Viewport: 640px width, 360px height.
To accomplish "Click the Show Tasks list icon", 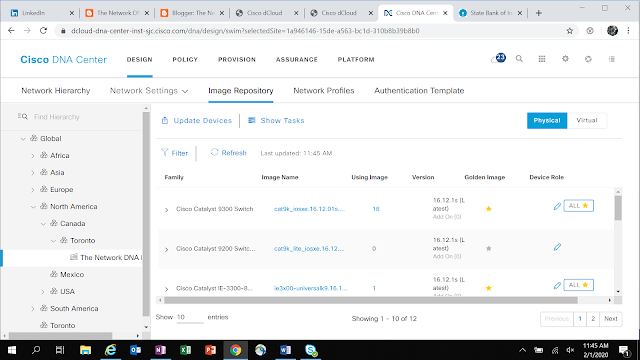I will (252, 120).
